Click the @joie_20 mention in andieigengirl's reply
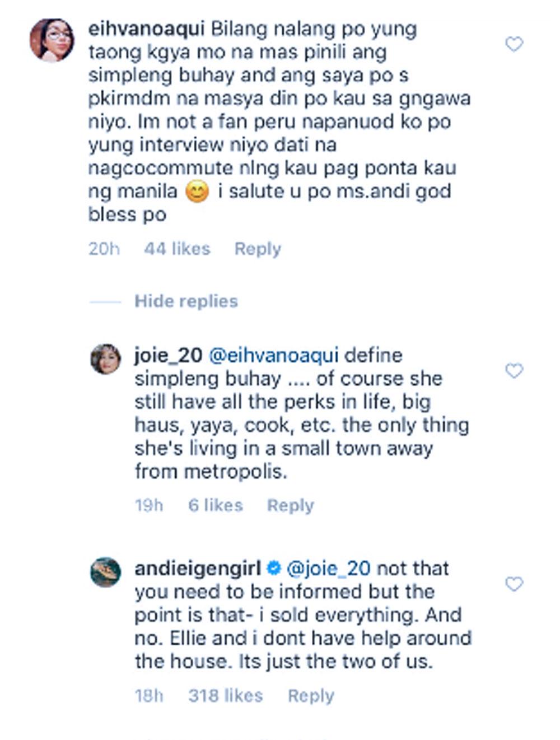This screenshot has width=560, height=740. pyautogui.click(x=328, y=569)
